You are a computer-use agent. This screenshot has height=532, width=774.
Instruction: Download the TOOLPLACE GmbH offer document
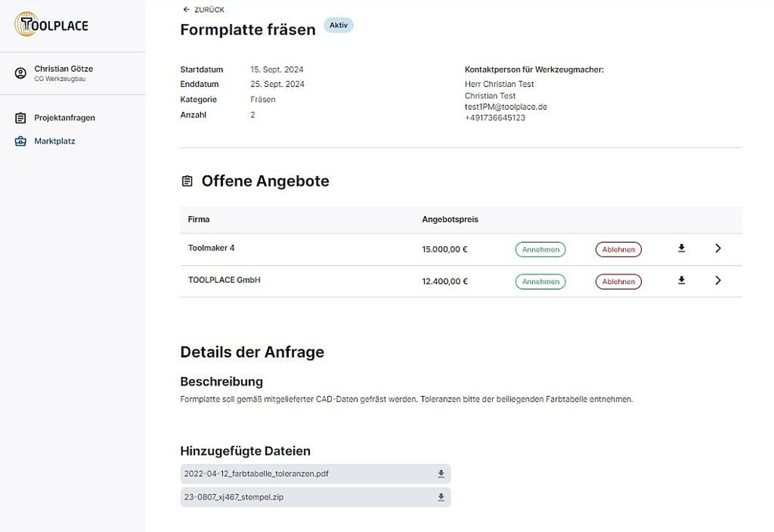[x=681, y=281]
